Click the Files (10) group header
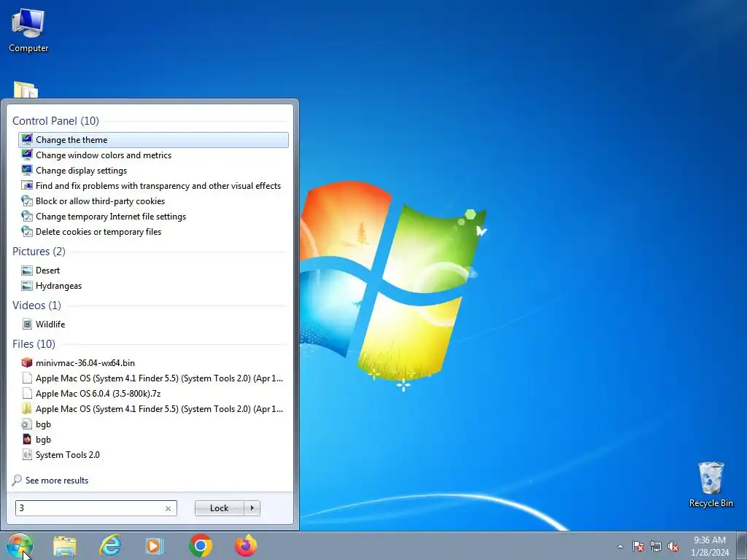The image size is (747, 560). tap(34, 344)
